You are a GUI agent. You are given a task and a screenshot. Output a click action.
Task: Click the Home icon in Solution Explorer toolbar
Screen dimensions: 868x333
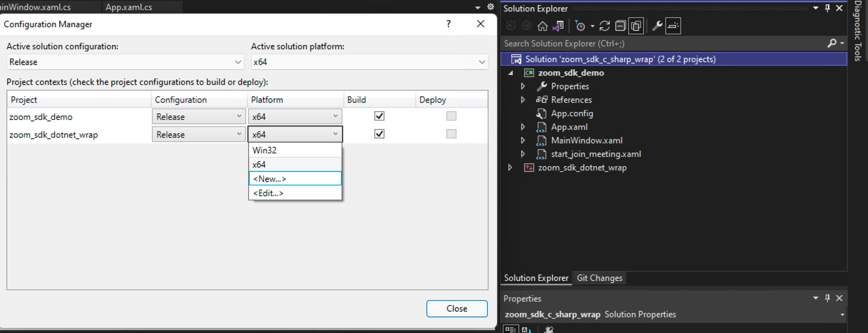(543, 26)
